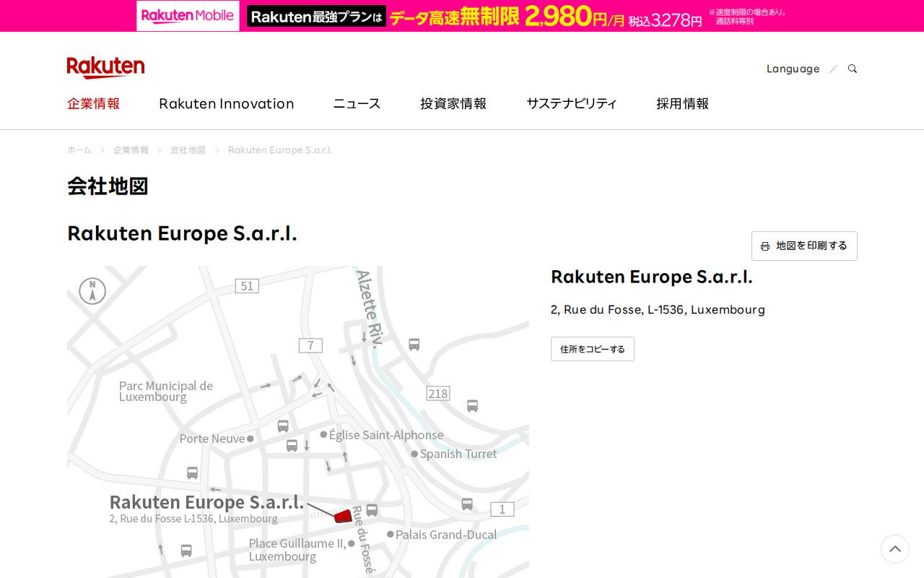Image resolution: width=924 pixels, height=578 pixels.
Task: Click the 住所をコピーする button
Action: [593, 349]
